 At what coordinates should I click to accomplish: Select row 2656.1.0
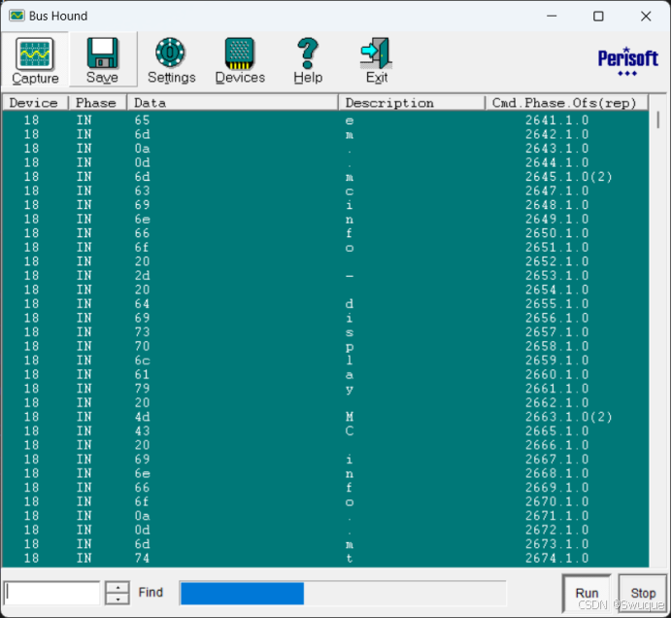coord(325,318)
